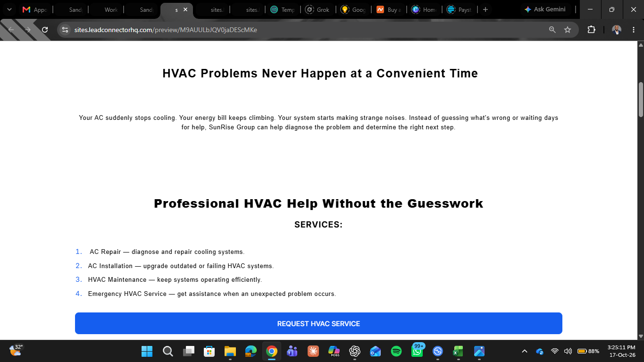Screen dimensions: 644x362
Task: Switch to the Gmail 'Appo' tab
Action: [x=34, y=9]
